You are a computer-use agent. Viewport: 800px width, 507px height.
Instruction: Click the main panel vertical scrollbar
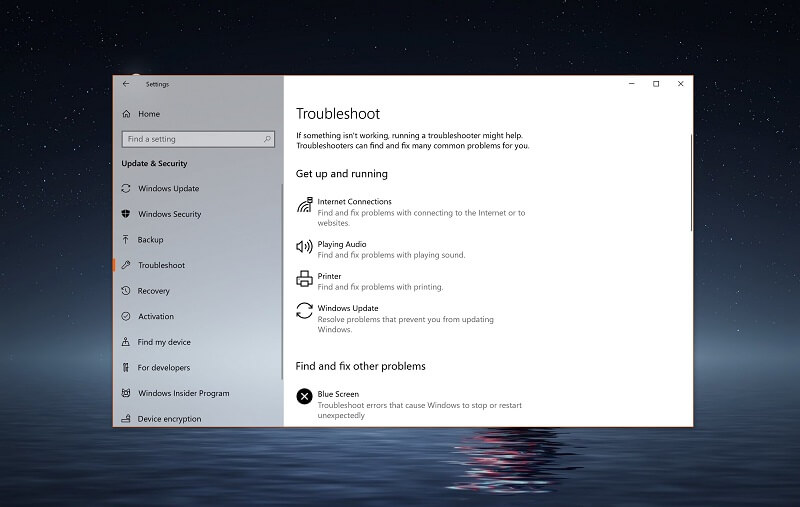tap(690, 180)
